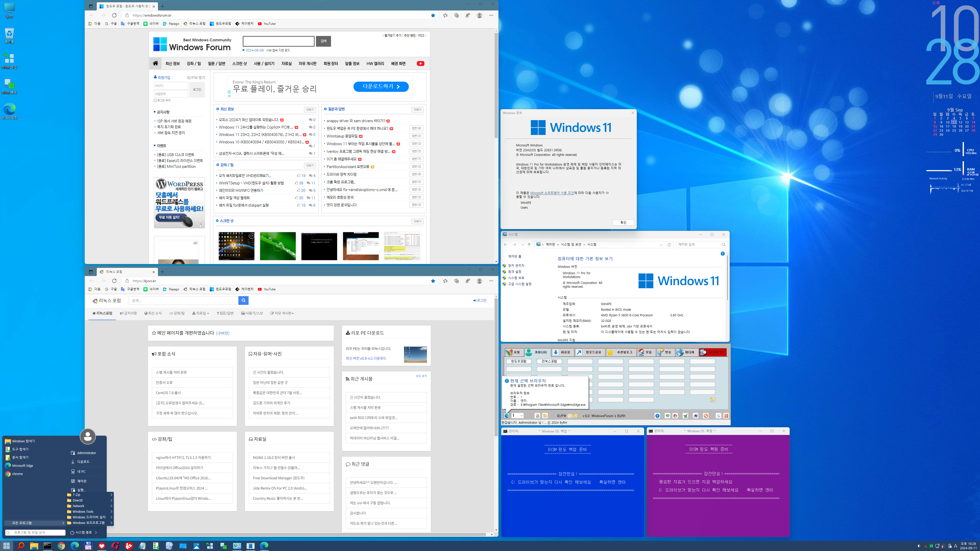Click the monitor icon in the launcher bottom bar
Viewport: 980px width, 551px height.
[x=695, y=416]
